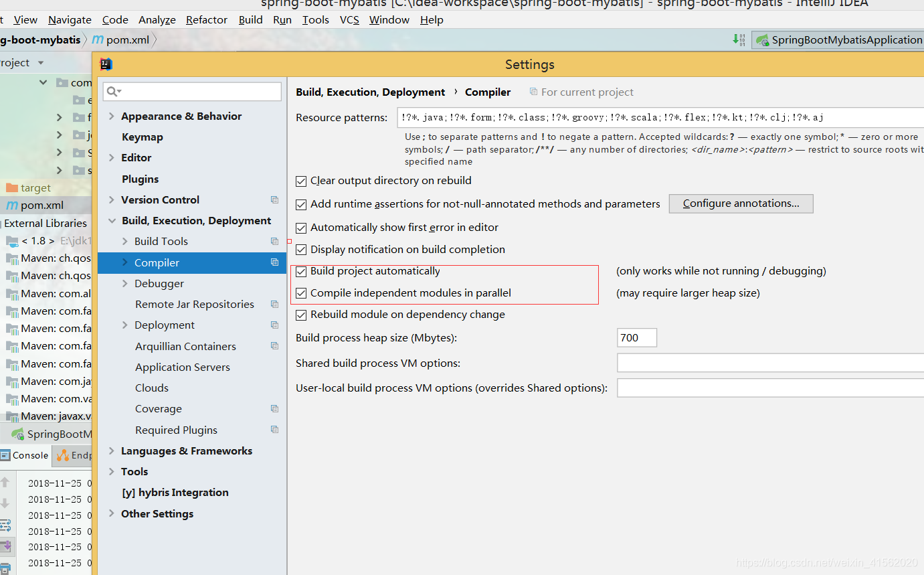Toggle 'Clear output directory on rebuild' checkbox
Screen dimensions: 924x575
301,181
